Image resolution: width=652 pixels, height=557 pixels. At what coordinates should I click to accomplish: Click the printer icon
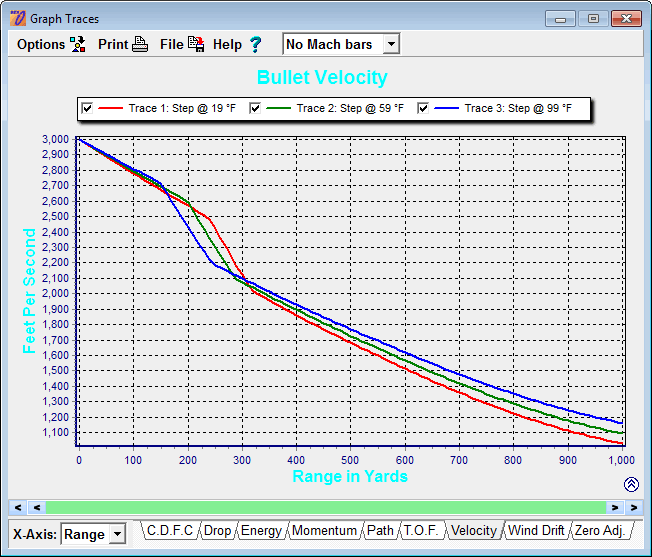coord(140,44)
